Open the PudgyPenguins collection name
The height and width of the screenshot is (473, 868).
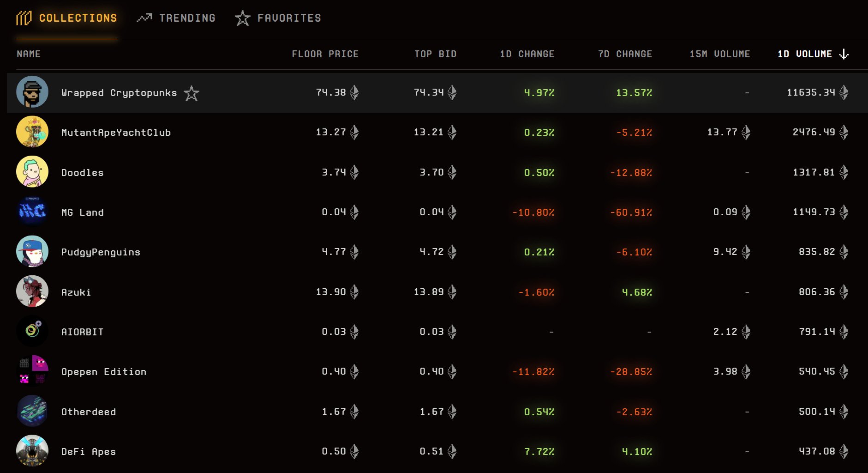(101, 252)
